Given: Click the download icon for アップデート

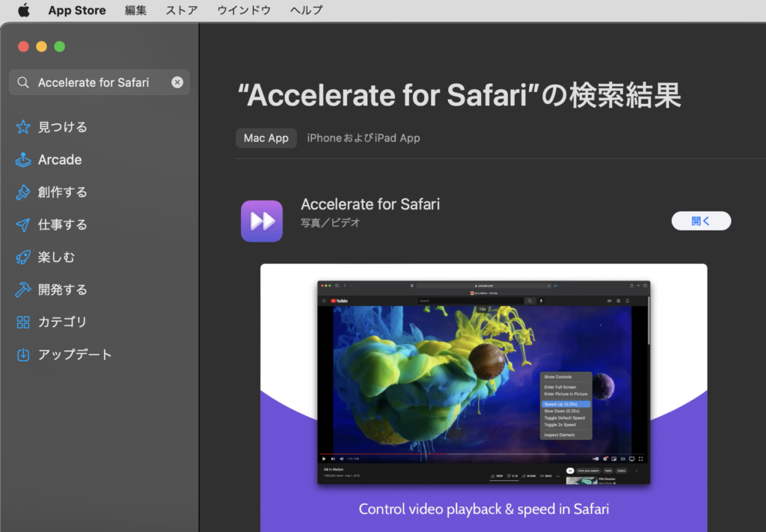Looking at the screenshot, I should [23, 355].
